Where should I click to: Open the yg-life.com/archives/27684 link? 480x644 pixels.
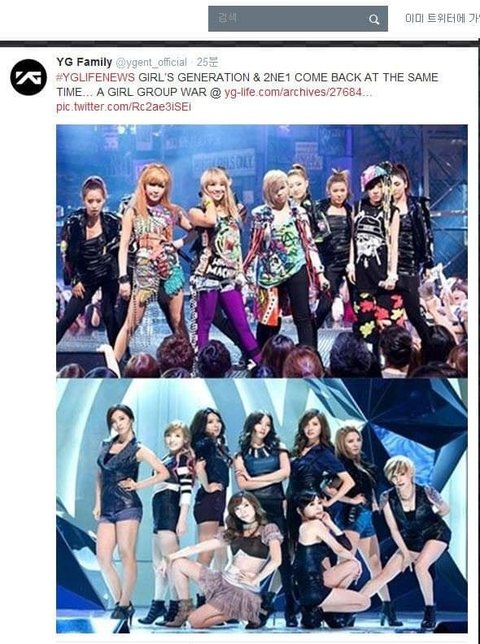[298, 92]
